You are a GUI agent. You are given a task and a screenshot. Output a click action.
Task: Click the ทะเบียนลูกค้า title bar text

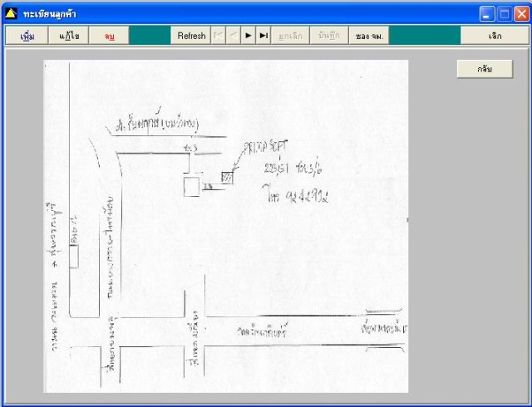pyautogui.click(x=50, y=14)
